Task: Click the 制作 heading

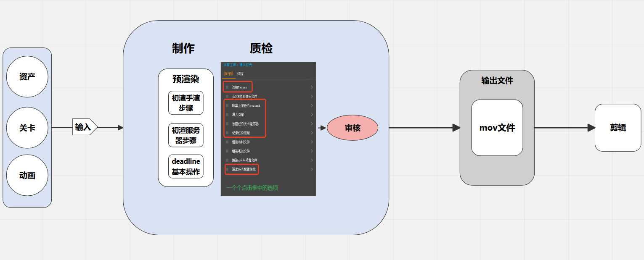Action: click(183, 48)
